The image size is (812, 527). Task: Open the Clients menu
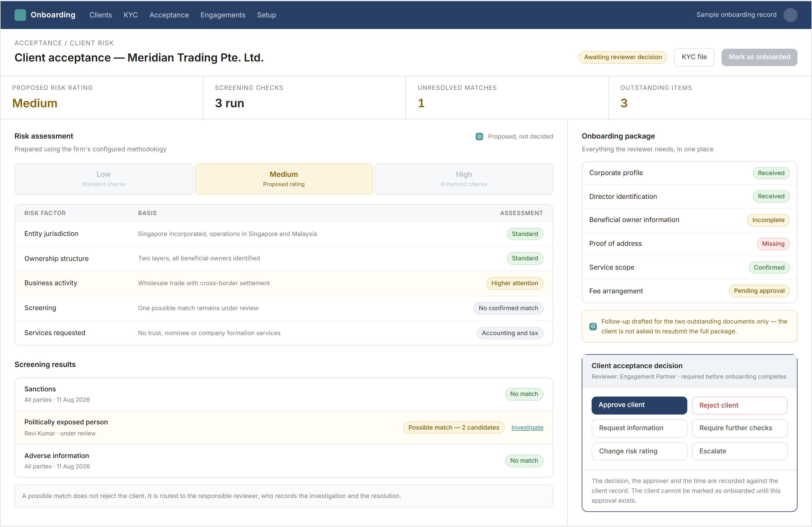[101, 15]
